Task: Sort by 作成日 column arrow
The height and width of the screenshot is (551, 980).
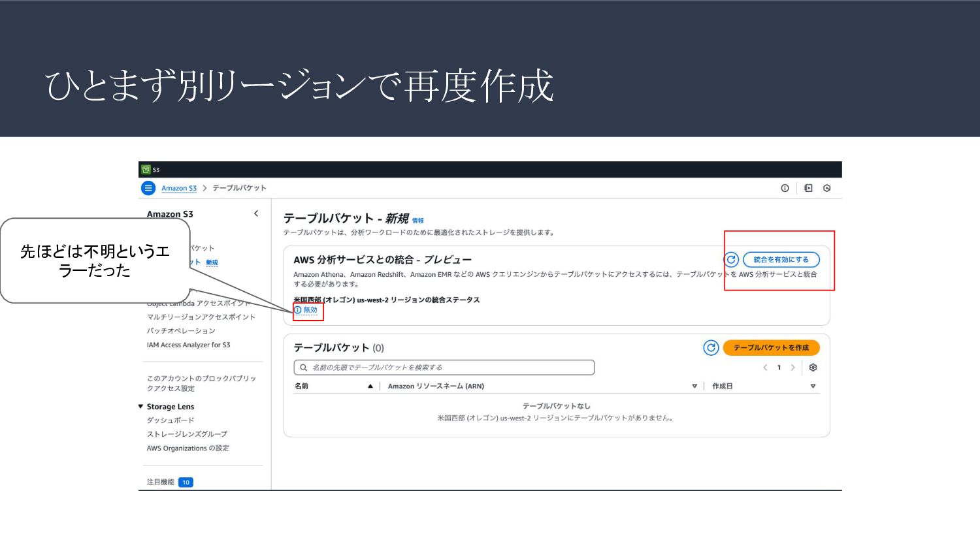Action: [813, 386]
